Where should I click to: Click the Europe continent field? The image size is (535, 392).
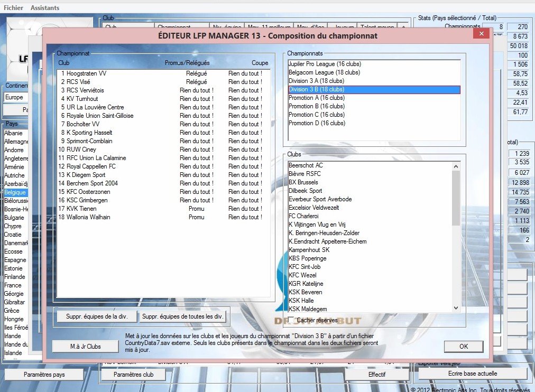16,97
